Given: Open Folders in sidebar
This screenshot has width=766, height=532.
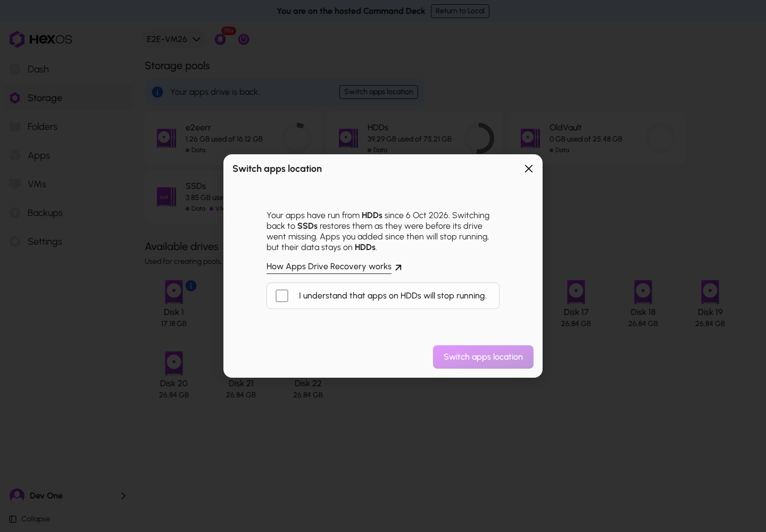Looking at the screenshot, I should point(68,127).
